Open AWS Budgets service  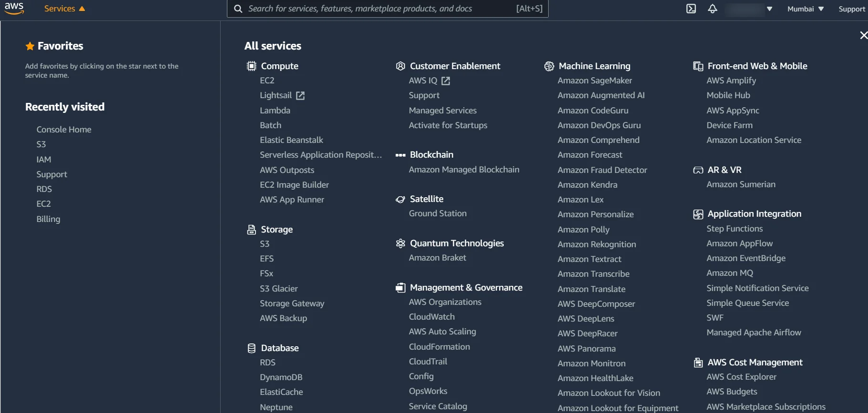click(x=732, y=392)
